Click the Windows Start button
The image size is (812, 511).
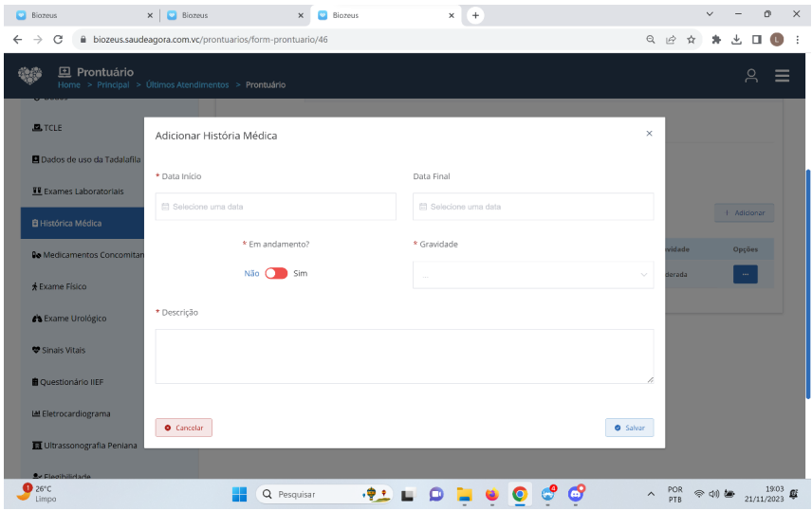[x=240, y=494]
